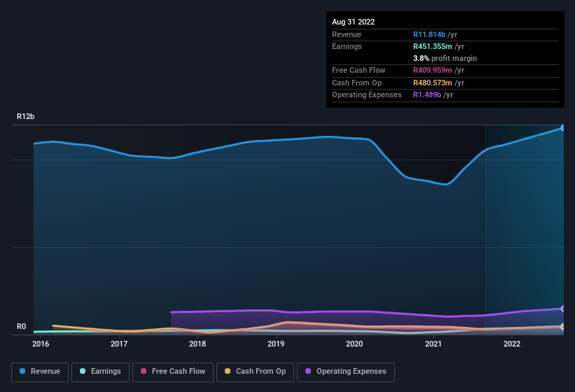Image resolution: width=575 pixels, height=392 pixels.
Task: Toggle the Earnings legend button
Action: click(x=100, y=372)
